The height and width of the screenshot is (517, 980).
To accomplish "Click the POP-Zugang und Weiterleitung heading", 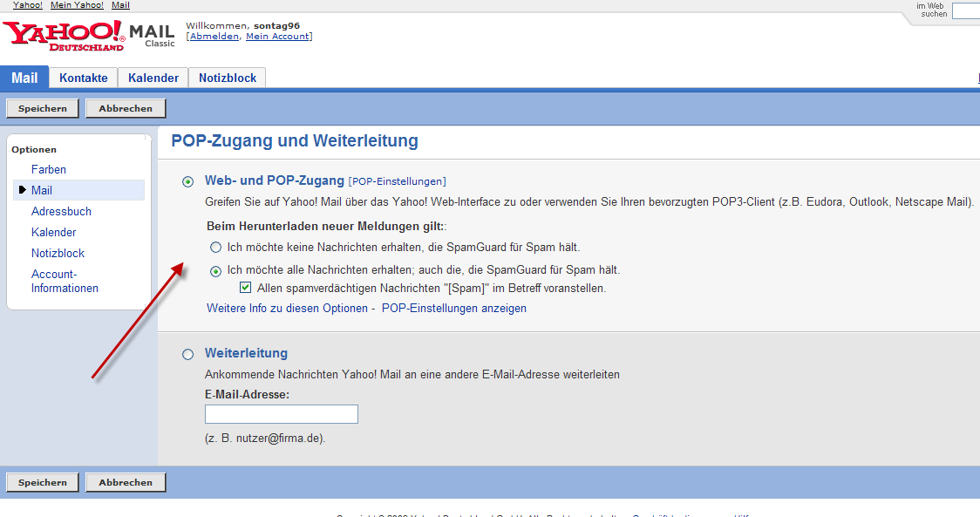I will point(295,140).
